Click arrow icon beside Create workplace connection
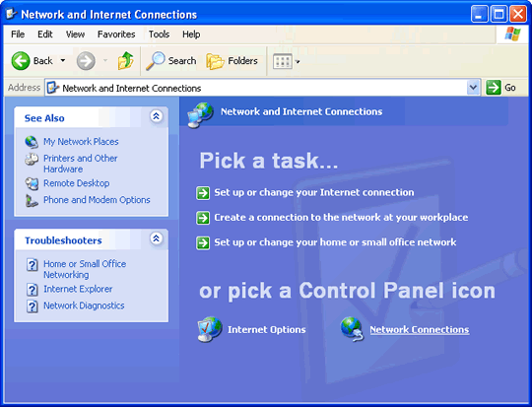The image size is (532, 407). click(203, 218)
